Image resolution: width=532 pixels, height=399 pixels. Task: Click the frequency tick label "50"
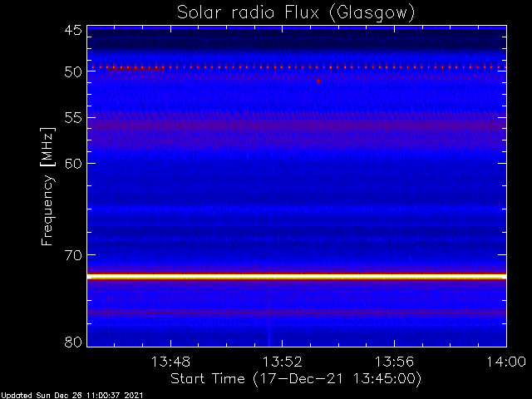73,71
